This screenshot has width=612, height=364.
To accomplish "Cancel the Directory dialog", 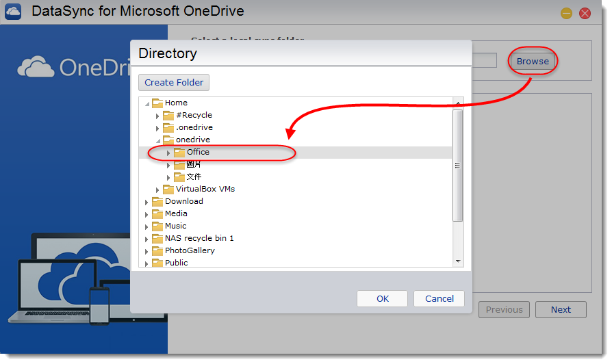I will coord(439,298).
